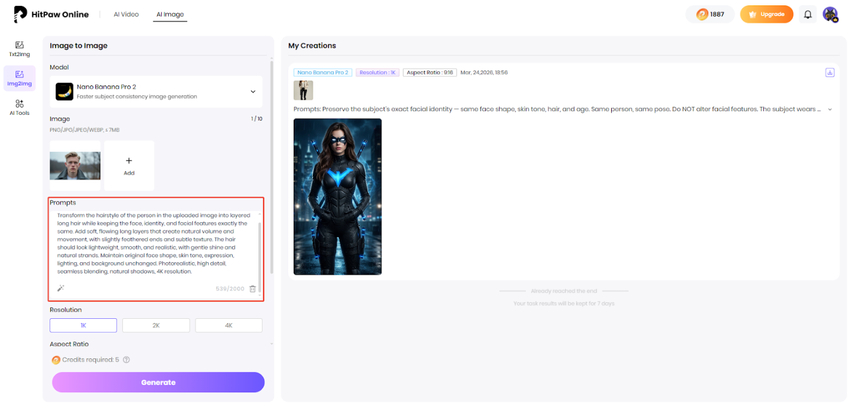Click the magic wand prompt enhancer icon
The image size is (854, 409).
[x=61, y=289]
